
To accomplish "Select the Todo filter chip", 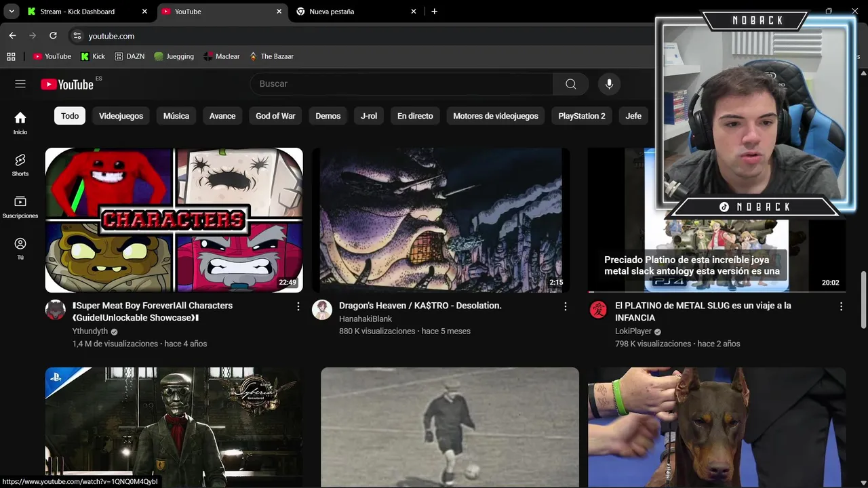I will 70,116.
